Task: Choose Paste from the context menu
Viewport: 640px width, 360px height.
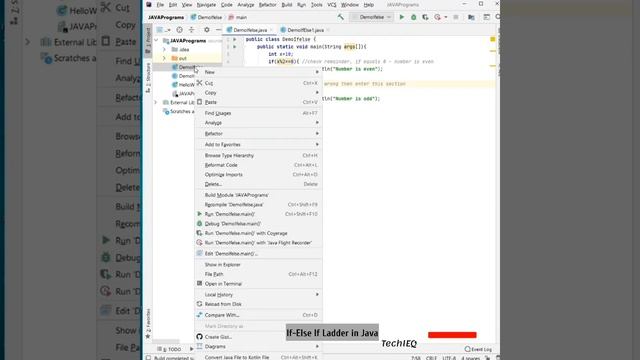Action: (258, 102)
